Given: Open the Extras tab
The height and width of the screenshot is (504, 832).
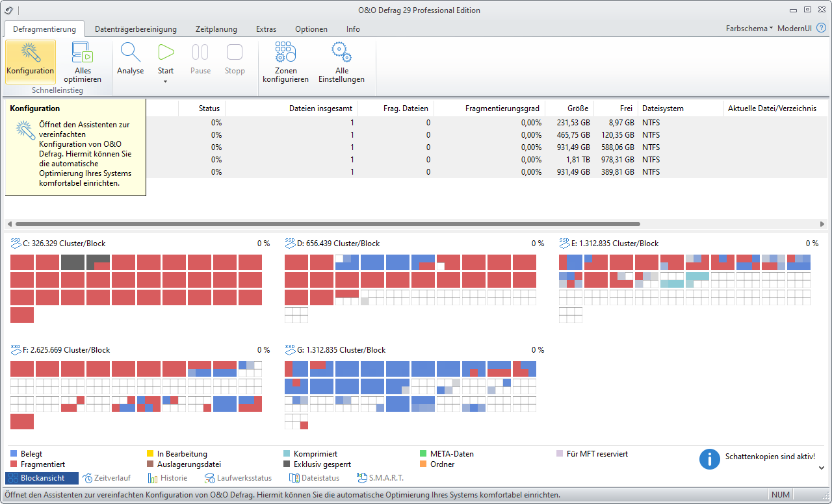Looking at the screenshot, I should click(x=266, y=29).
